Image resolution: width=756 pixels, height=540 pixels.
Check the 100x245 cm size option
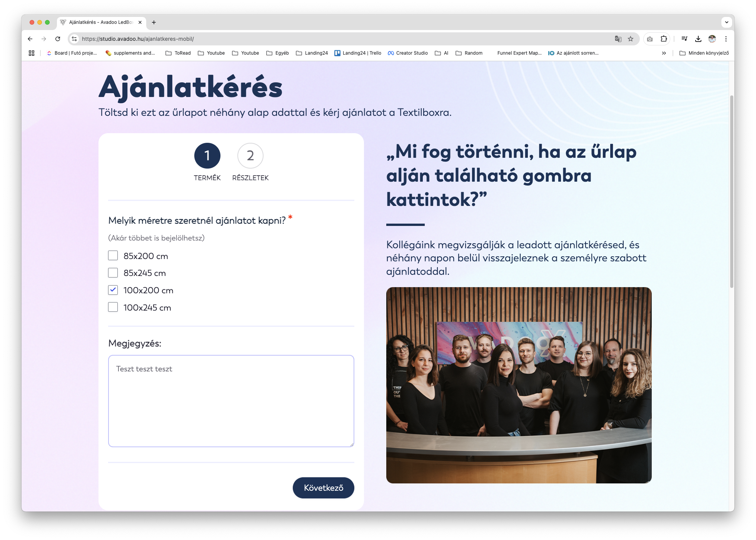[113, 307]
